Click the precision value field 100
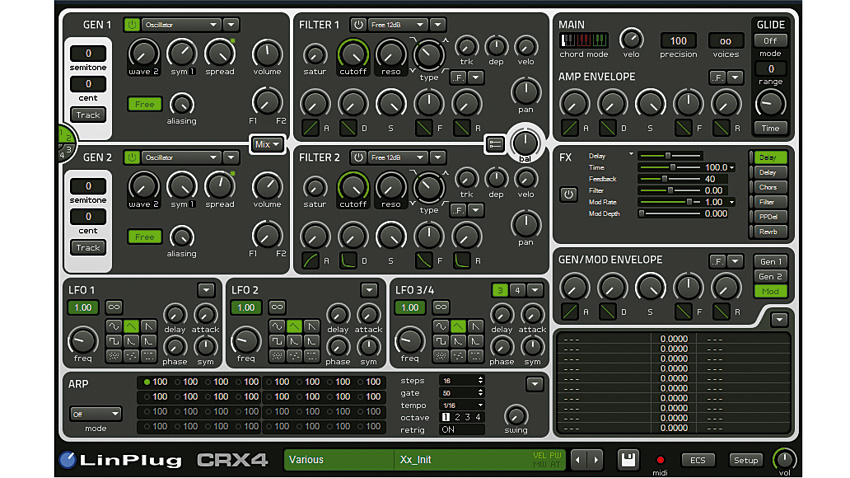Screen dimensions: 850x478 pyautogui.click(x=678, y=41)
